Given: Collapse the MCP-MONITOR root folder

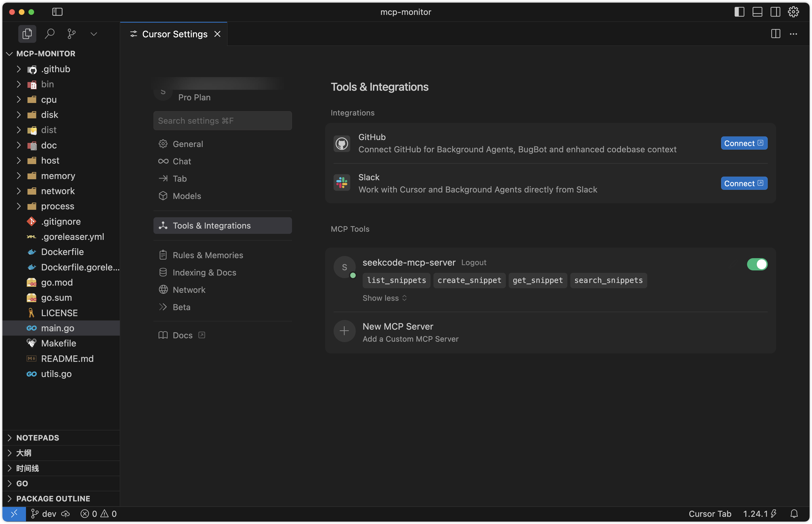Looking at the screenshot, I should [61, 53].
